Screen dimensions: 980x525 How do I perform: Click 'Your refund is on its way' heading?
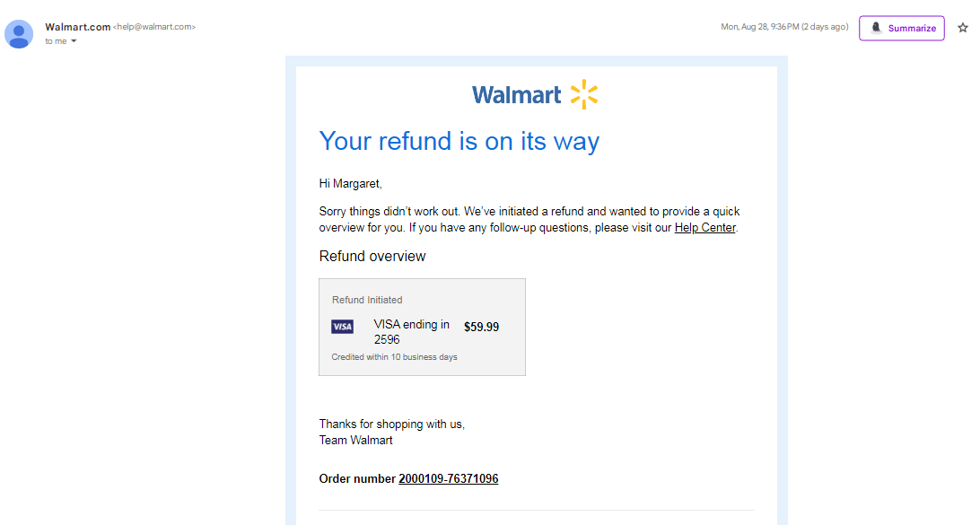459,141
